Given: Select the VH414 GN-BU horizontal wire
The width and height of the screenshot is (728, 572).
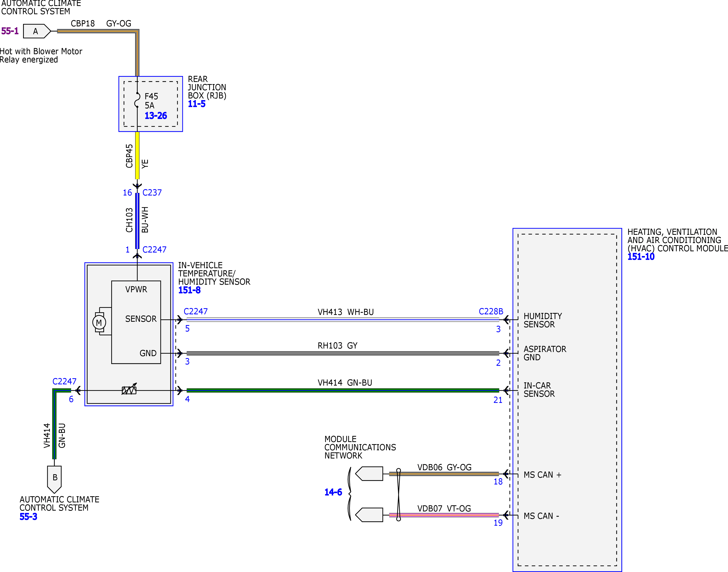Looking at the screenshot, I should coord(343,390).
